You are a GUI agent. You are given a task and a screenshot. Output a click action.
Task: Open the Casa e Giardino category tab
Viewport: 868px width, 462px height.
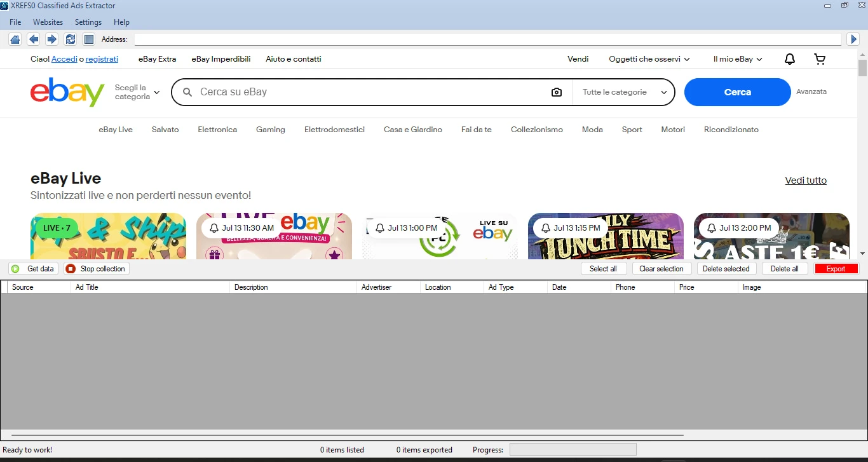pyautogui.click(x=413, y=130)
